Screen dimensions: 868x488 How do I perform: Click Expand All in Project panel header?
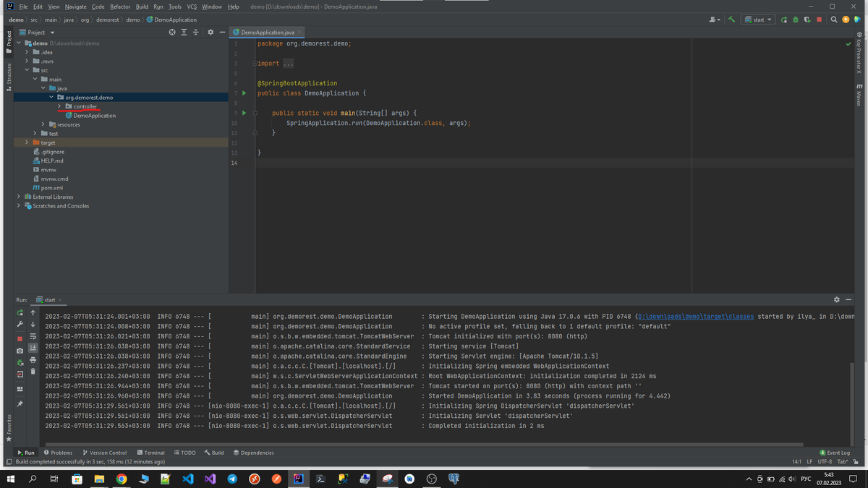coord(184,32)
